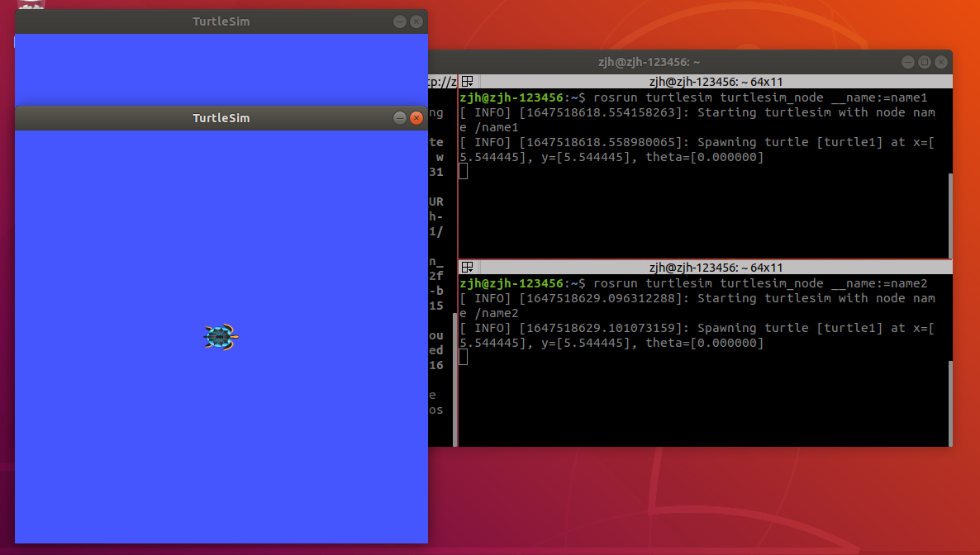
Task: Click the command text ending in '__name:=name2'
Action: 760,283
